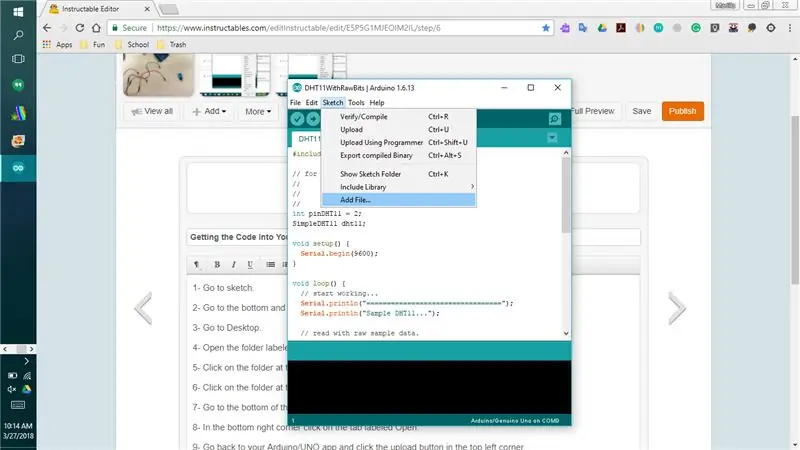Open the File menu in Arduino
This screenshot has height=450, width=800.
(x=295, y=103)
